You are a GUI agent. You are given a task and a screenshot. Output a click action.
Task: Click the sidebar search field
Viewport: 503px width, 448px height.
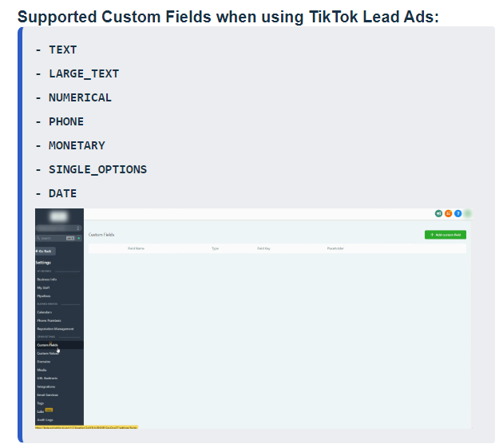pos(50,238)
